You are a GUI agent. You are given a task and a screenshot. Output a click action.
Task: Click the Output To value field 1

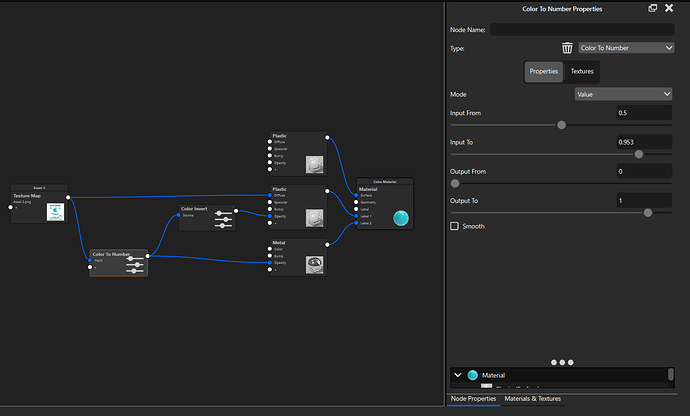point(644,201)
